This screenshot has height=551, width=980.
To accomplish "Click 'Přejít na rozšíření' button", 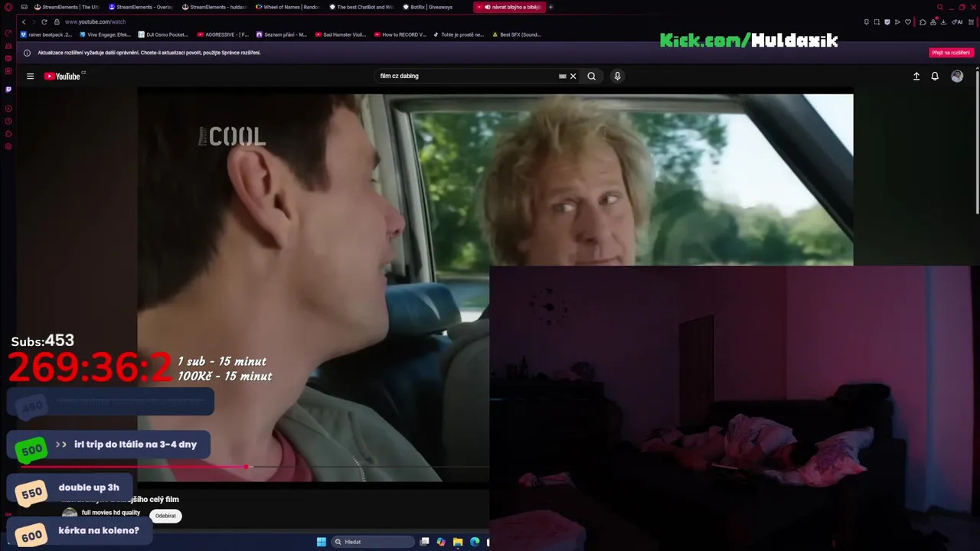I will [x=951, y=53].
